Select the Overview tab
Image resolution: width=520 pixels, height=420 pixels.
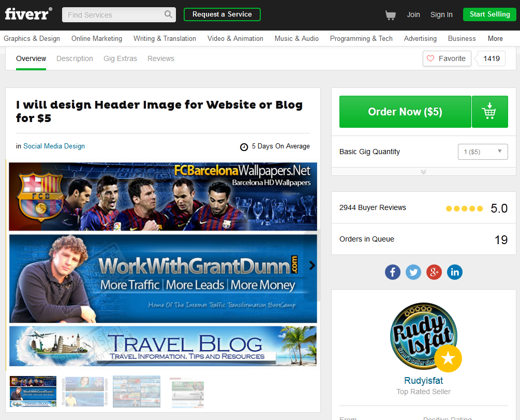[x=31, y=58]
